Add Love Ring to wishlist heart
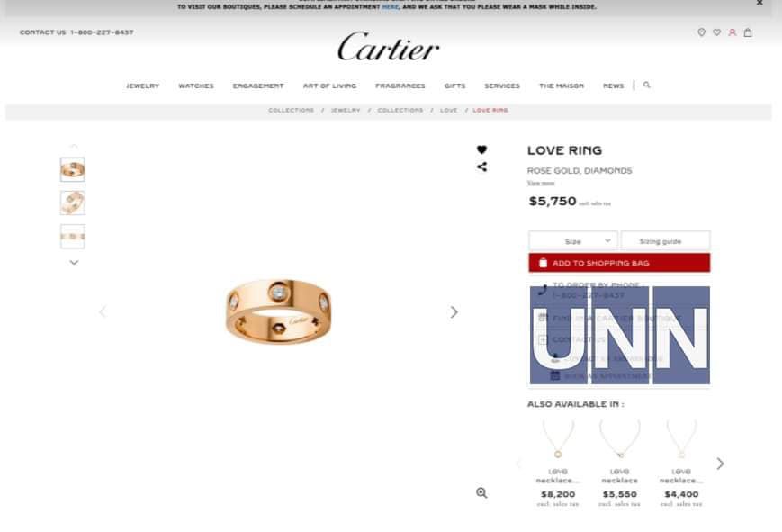This screenshot has height=532, width=782. click(x=481, y=149)
